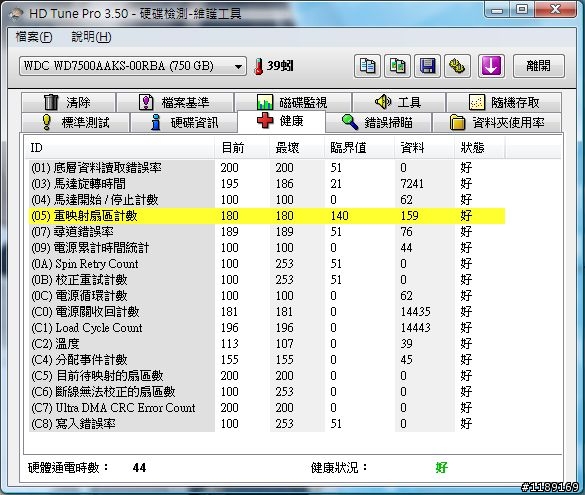The image size is (585, 495).
Task: Click the copy screenshot icon in toolbar
Action: click(x=397, y=66)
